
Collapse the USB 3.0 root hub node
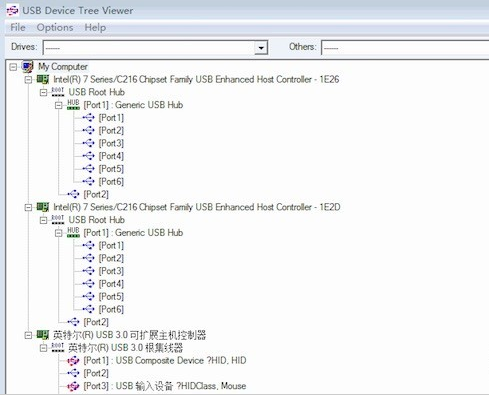43,348
